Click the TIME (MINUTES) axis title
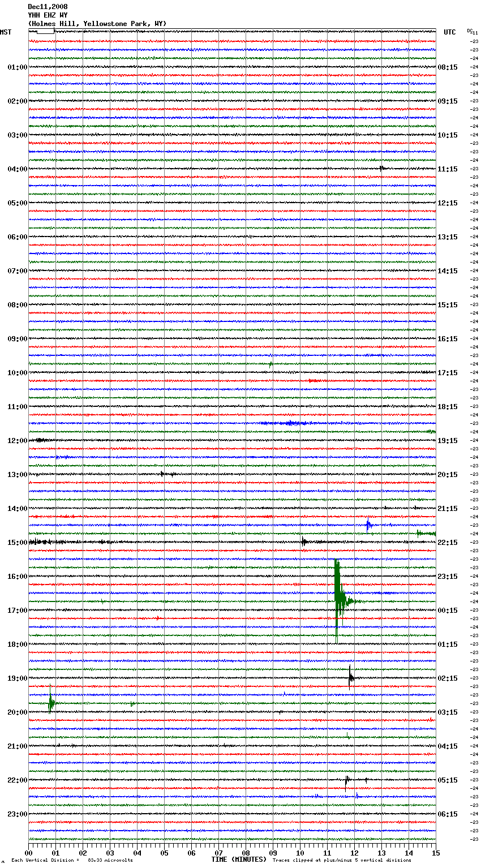This screenshot has width=481, height=868. pyautogui.click(x=239, y=860)
